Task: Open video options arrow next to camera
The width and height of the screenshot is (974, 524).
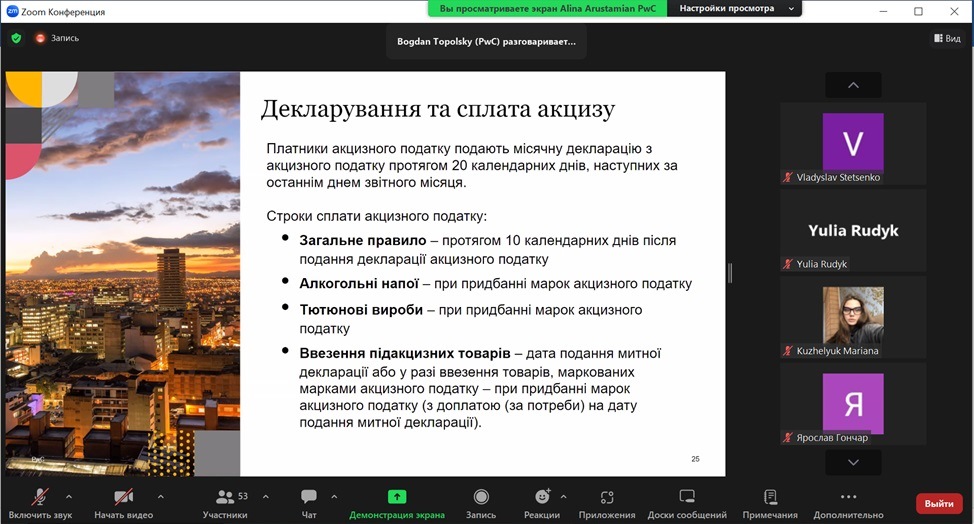Action: coord(161,497)
